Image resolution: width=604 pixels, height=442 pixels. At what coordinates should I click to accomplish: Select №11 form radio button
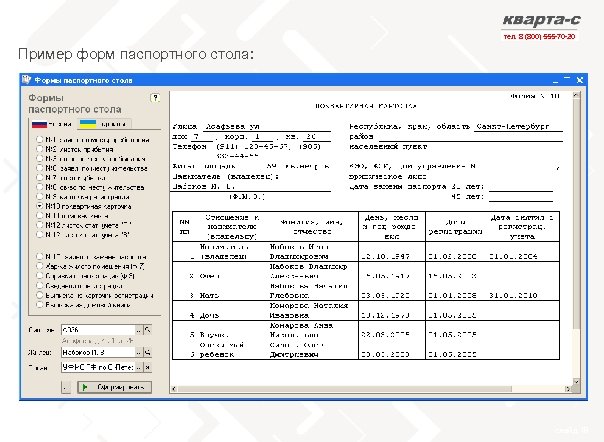pos(39,215)
